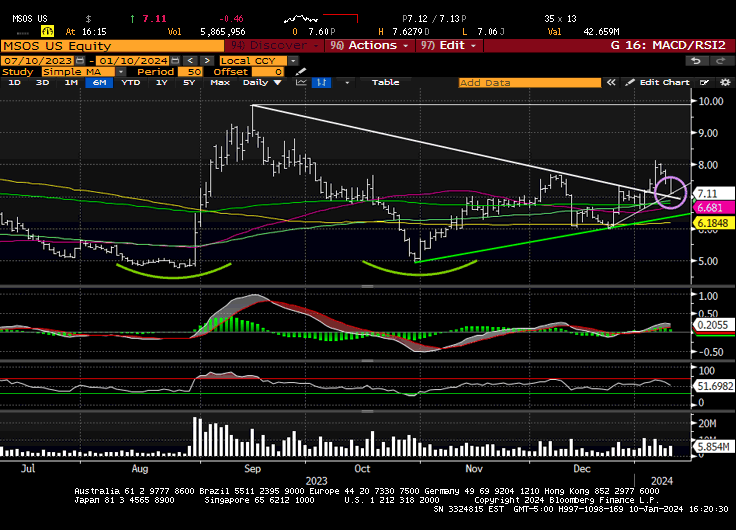Click the high price value 7.6279
This screenshot has height=530, width=736.
click(x=408, y=31)
